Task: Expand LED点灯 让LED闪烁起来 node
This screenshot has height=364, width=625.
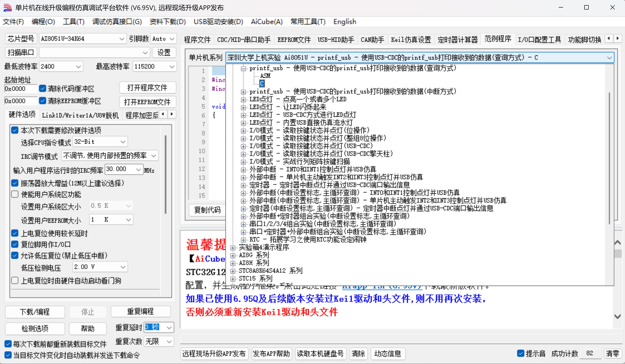Action: tap(243, 108)
